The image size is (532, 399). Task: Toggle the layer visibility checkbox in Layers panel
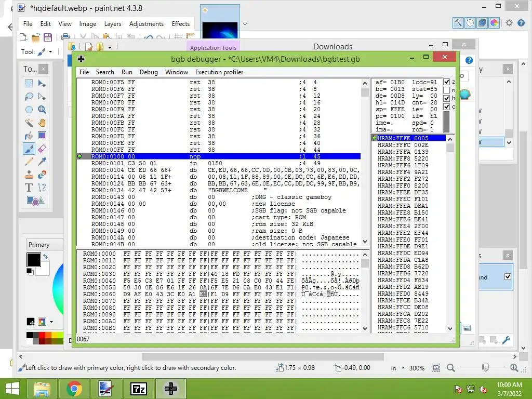coord(508,276)
